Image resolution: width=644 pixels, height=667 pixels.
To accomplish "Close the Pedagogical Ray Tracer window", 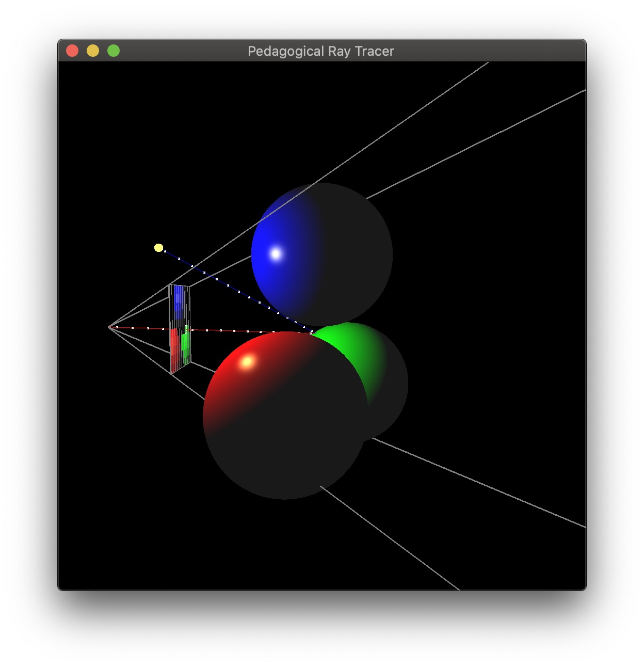I will click(x=72, y=51).
